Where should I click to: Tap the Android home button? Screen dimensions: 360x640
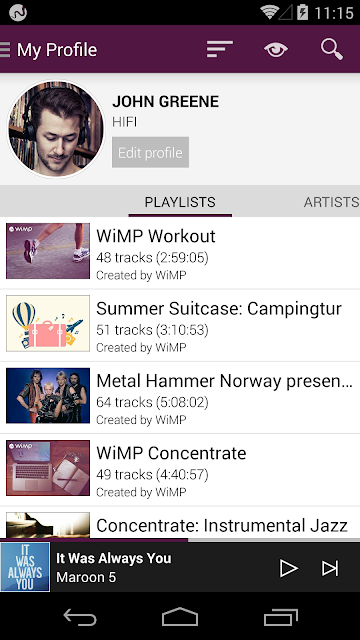coord(180,616)
